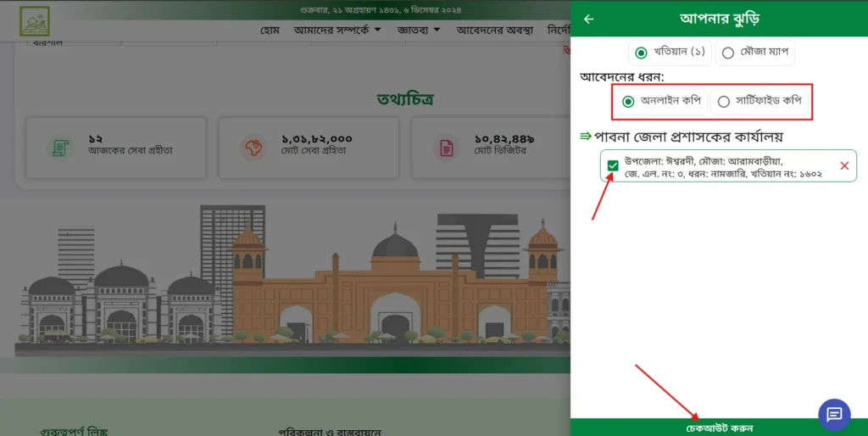
Task: Expand the আমাদের সম্পর্কে dropdown menu
Action: pos(337,31)
